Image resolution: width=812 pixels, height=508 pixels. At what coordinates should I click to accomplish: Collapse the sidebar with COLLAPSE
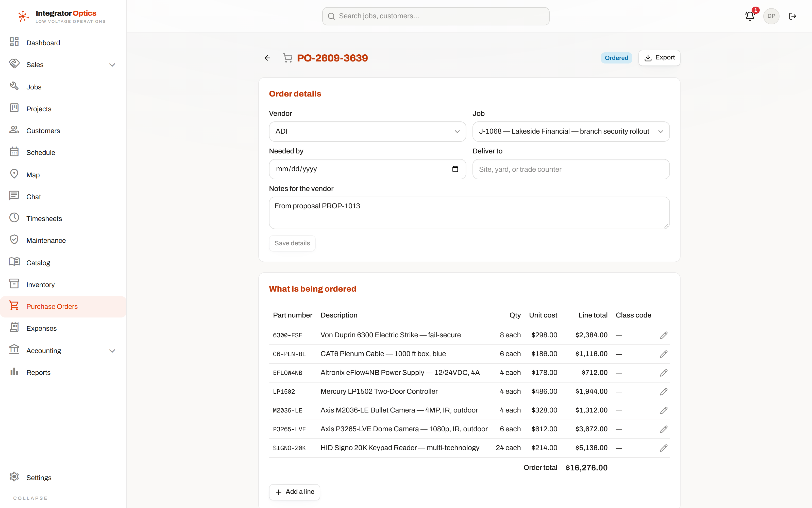(30, 498)
